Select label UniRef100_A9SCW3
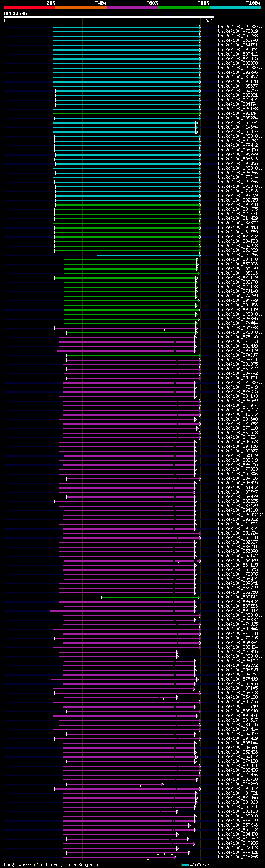This screenshot has height=868, width=265. [238, 273]
